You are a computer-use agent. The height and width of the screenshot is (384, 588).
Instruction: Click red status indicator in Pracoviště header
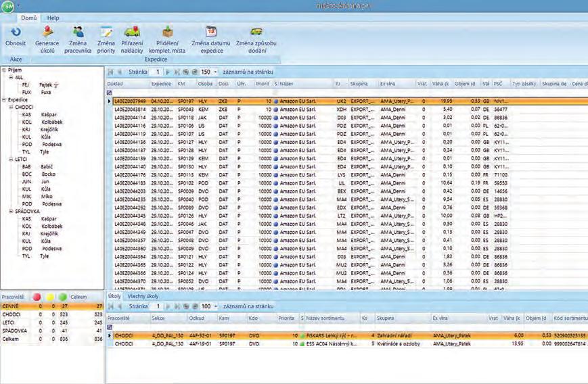37,297
